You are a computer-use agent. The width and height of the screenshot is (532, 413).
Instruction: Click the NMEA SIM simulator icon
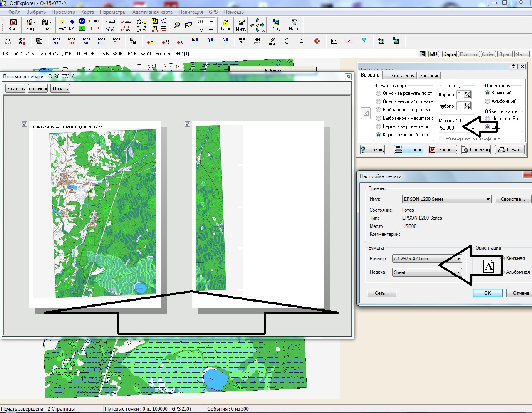point(242,41)
